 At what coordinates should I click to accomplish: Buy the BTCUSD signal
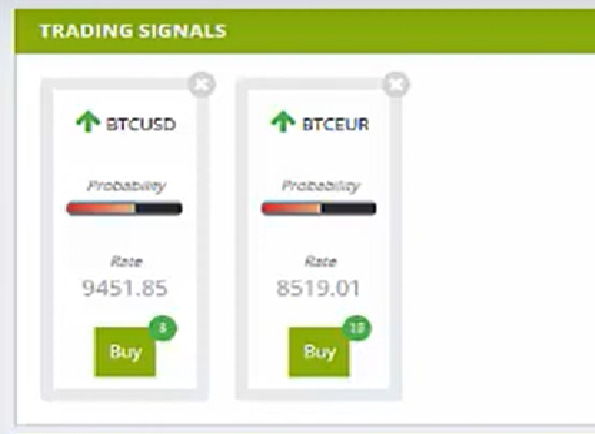pos(125,352)
